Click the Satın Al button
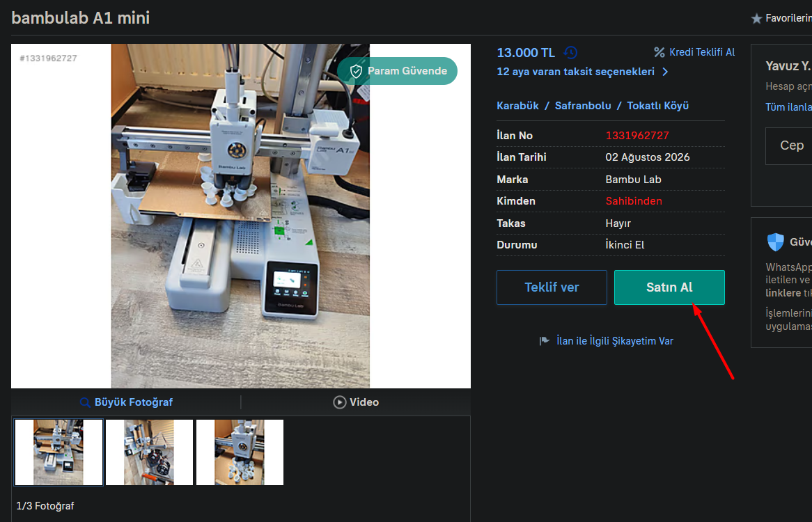Screen dimensions: 812x522 tap(669, 287)
